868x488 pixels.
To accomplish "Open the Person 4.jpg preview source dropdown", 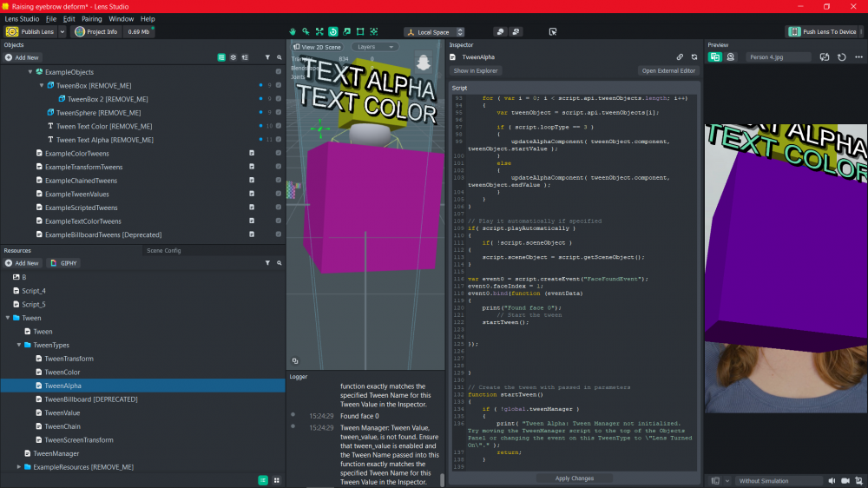I will 779,57.
